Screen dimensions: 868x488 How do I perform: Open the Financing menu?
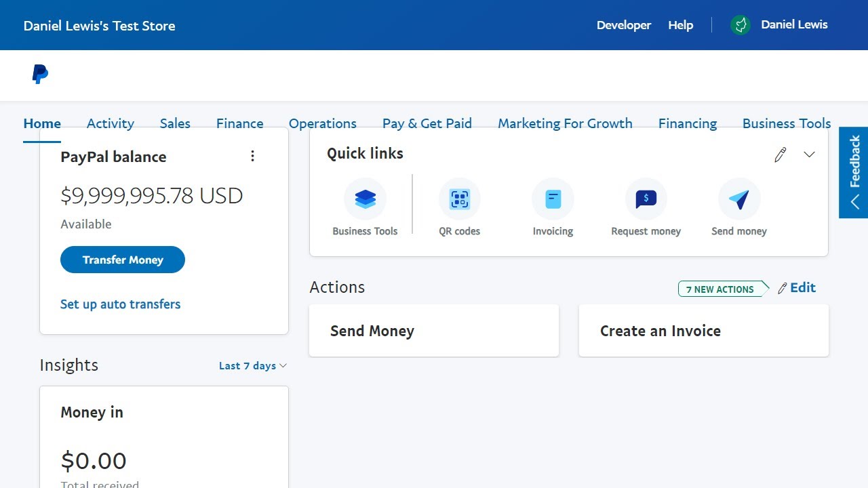point(688,123)
